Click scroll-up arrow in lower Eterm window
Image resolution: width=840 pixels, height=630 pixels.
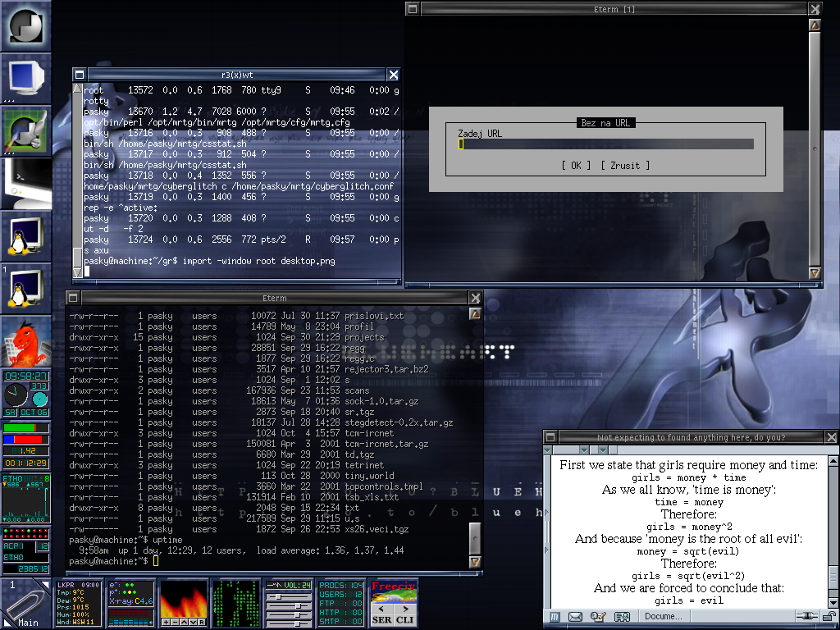point(475,314)
